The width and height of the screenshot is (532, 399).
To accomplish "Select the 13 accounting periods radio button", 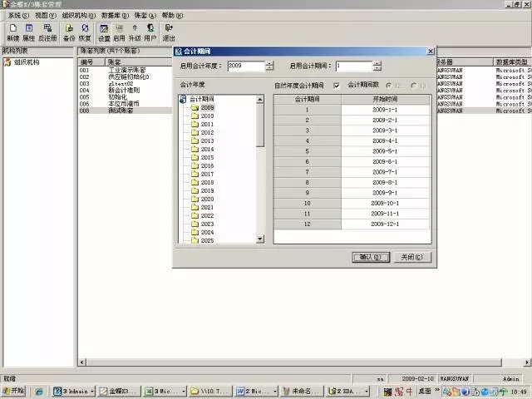I will coord(414,86).
